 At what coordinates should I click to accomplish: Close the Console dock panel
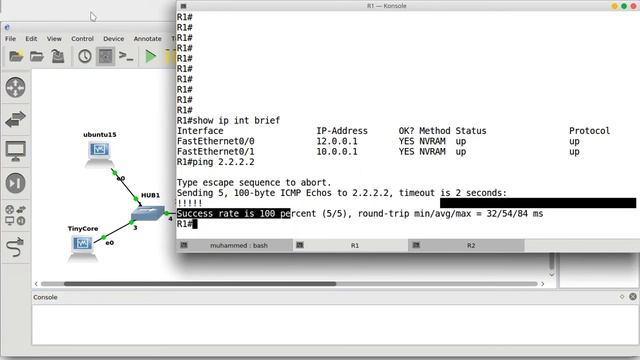(633, 297)
